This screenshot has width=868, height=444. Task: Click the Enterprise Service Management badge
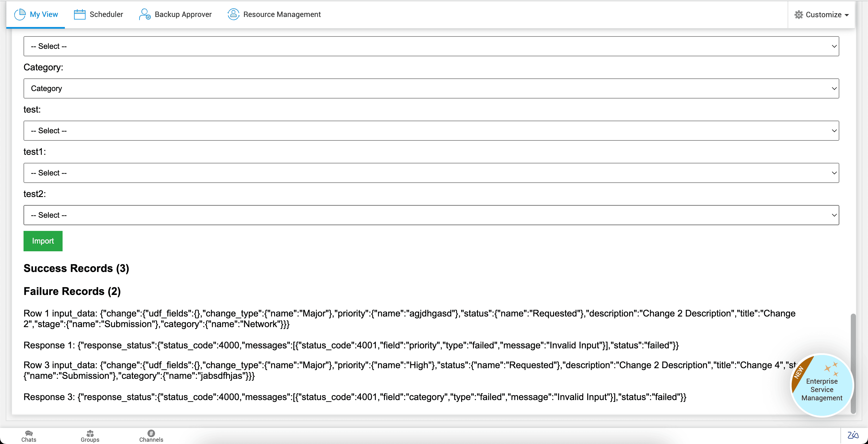click(x=821, y=385)
